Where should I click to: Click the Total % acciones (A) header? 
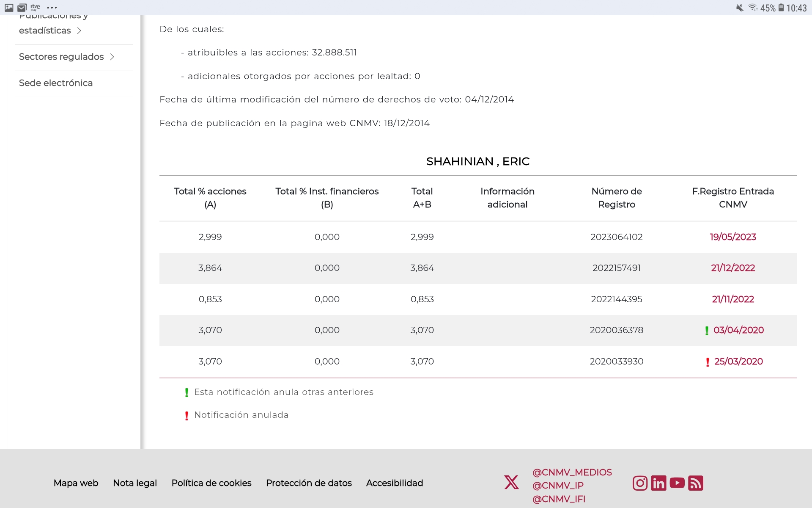(210, 198)
